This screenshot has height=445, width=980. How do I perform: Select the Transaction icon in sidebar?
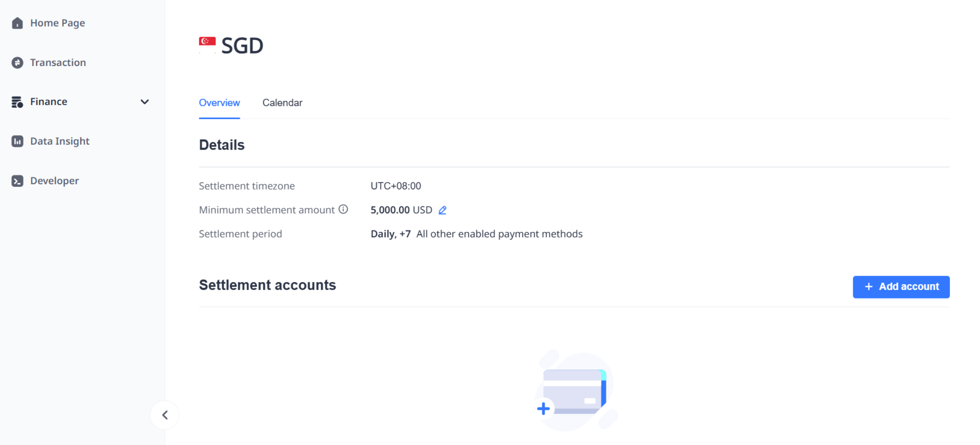(17, 63)
